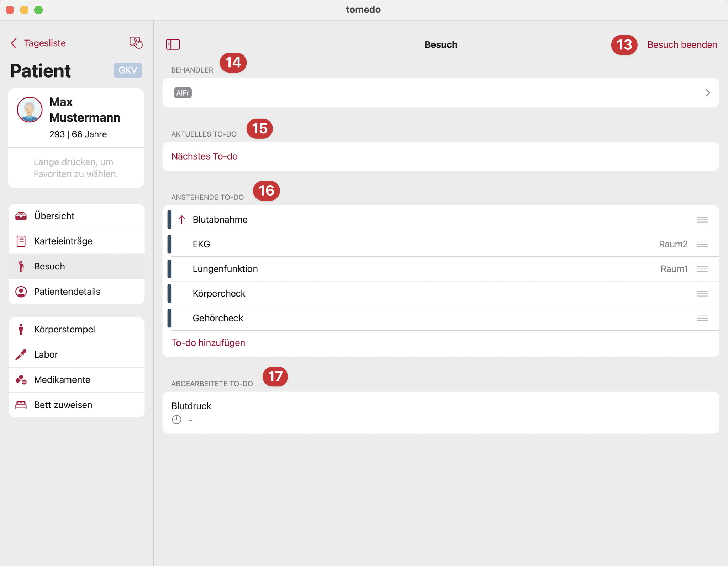Viewport: 728px width, 566px height.
Task: Reorder Blutabnahme to-do item
Action: [x=702, y=220]
